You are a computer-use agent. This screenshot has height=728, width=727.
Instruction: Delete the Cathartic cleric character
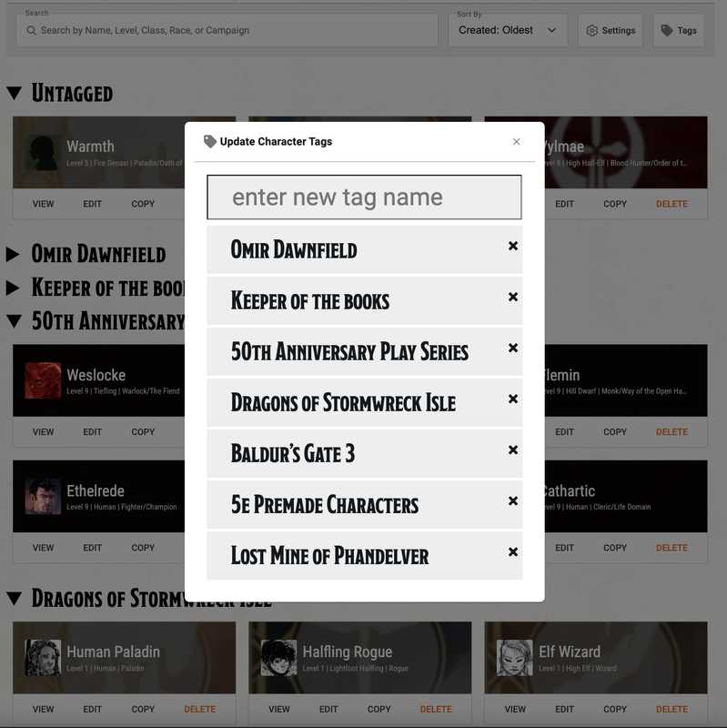click(671, 548)
